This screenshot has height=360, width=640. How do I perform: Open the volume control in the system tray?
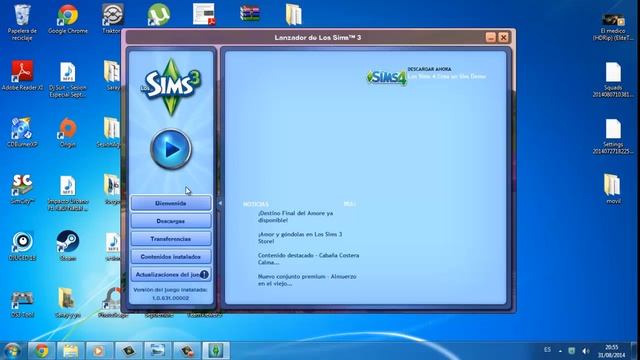(x=586, y=351)
